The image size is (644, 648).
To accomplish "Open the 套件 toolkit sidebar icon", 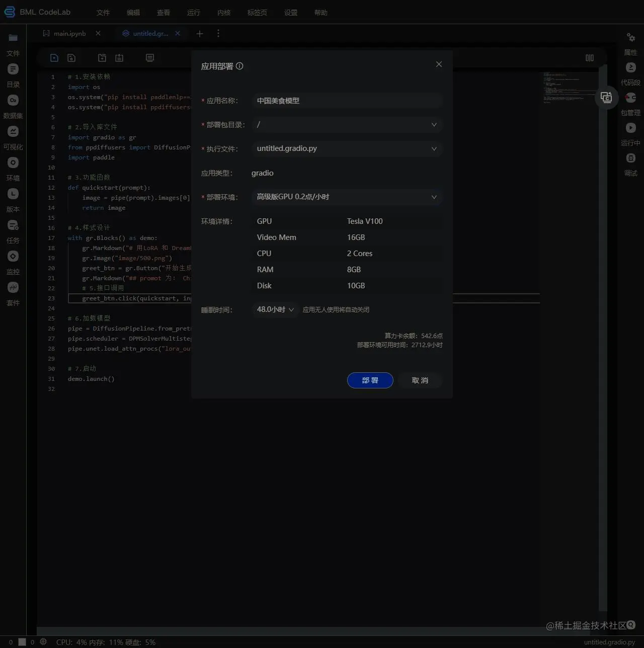I will (x=13, y=287).
